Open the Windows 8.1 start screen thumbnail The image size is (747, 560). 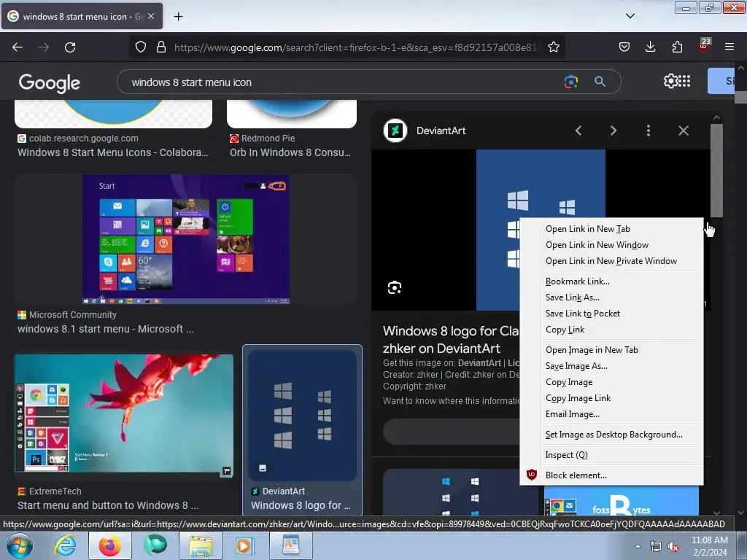(x=186, y=239)
